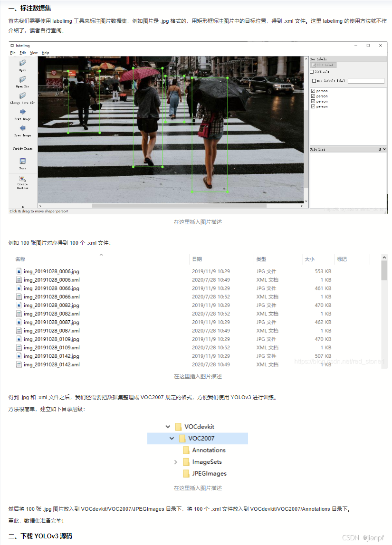
Task: Expand the ImageSets folder chevron
Action: [175, 462]
